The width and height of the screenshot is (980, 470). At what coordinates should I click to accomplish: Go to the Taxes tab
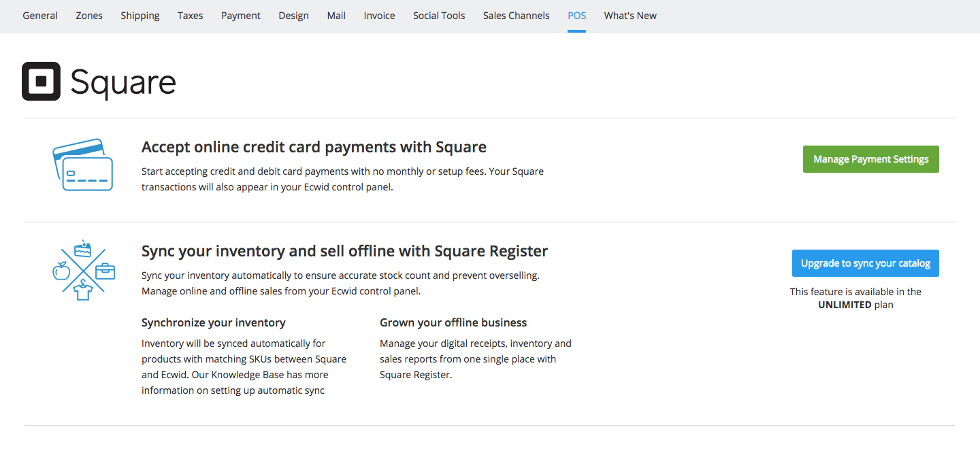coord(191,16)
